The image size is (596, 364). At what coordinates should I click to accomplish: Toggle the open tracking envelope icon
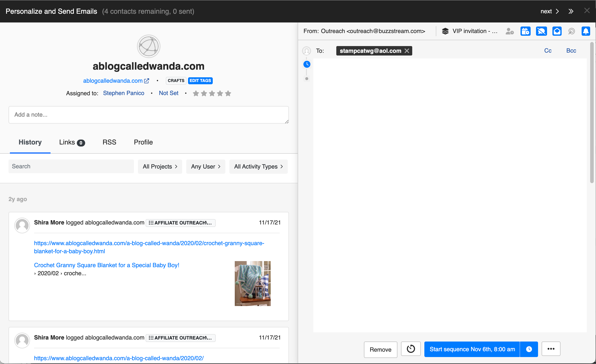(x=557, y=31)
